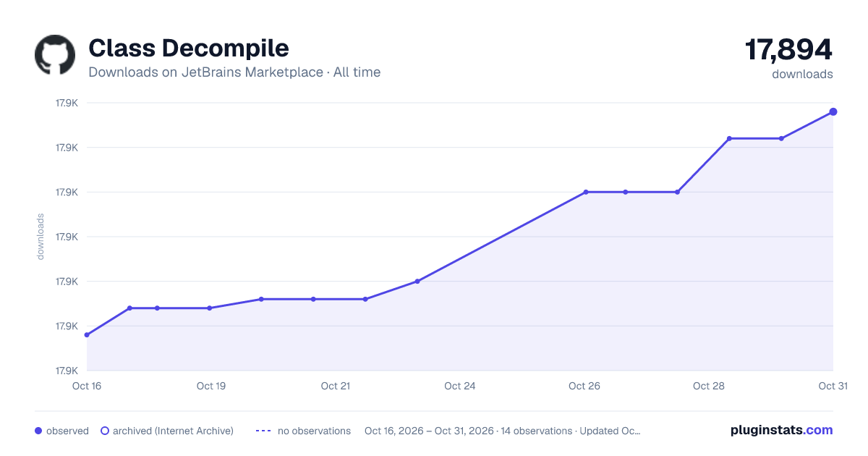Click the Oct 31 axis label
The width and height of the screenshot is (868, 456).
[x=833, y=386]
